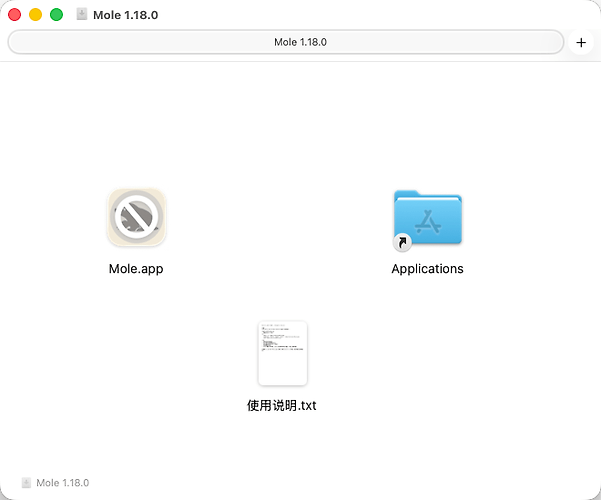Image resolution: width=601 pixels, height=500 pixels.
Task: Click Mole 1.18.0 volume in path bar
Action: pyautogui.click(x=55, y=483)
